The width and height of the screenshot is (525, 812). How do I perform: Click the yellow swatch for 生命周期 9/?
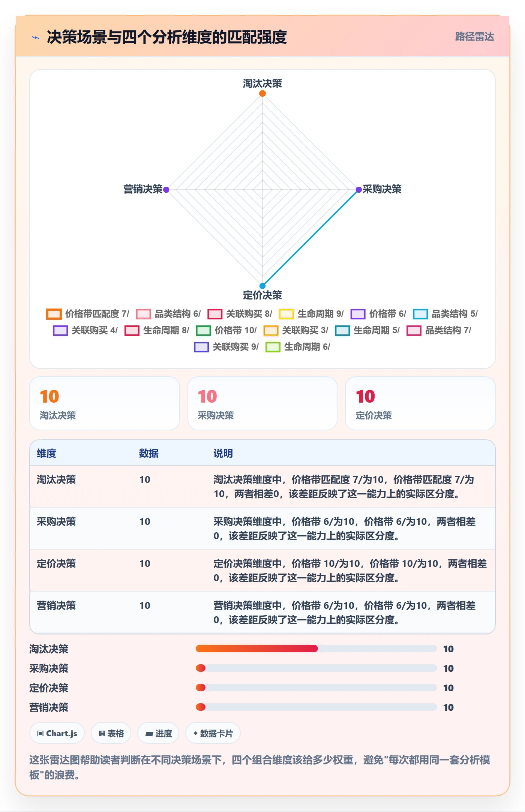tap(286, 314)
